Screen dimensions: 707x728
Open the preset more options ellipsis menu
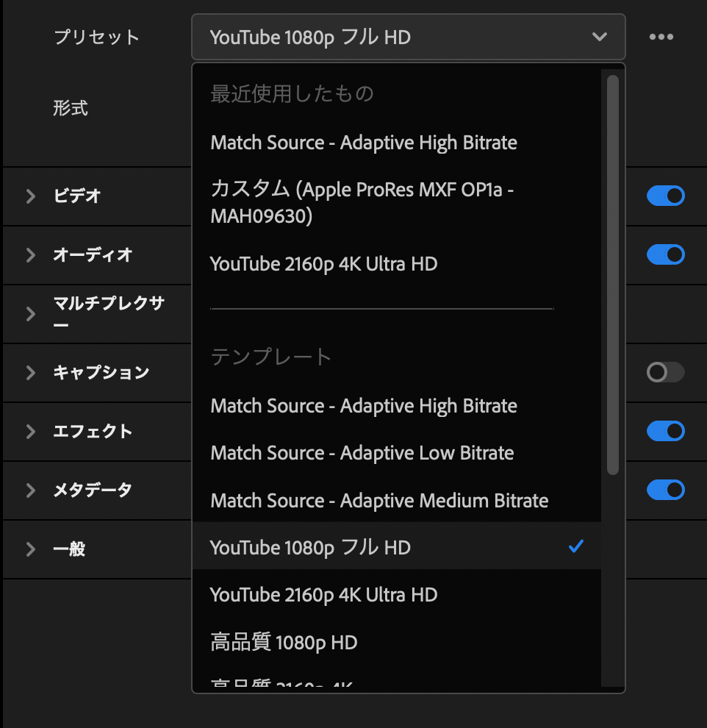661,37
